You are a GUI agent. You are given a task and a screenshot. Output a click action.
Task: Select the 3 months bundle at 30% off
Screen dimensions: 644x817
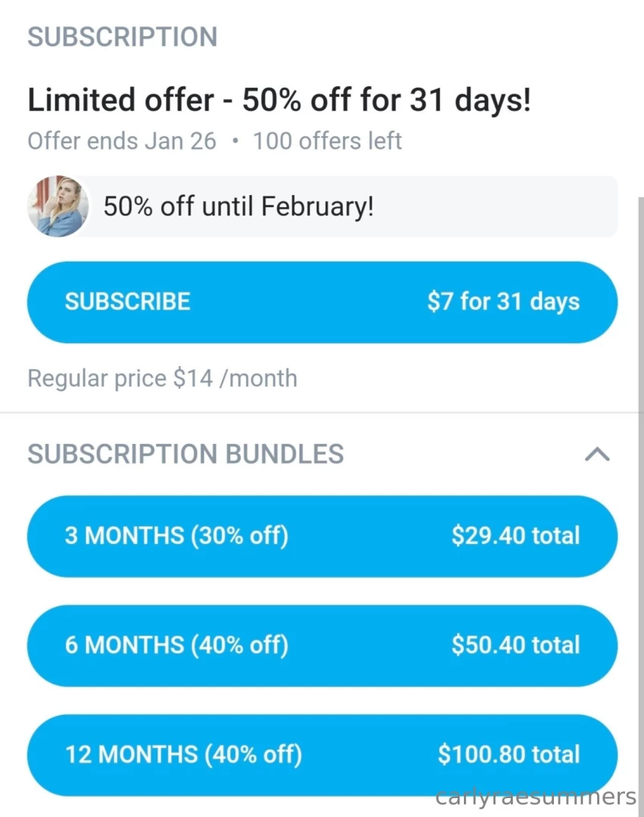pyautogui.click(x=322, y=536)
